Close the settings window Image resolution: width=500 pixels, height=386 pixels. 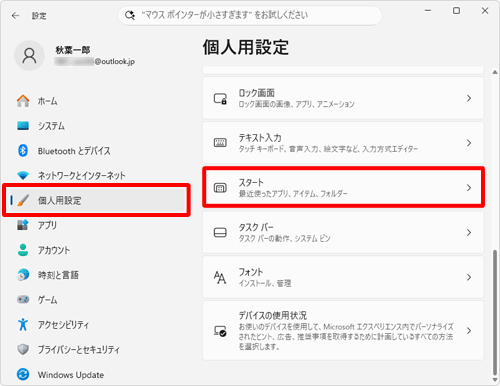(x=485, y=11)
